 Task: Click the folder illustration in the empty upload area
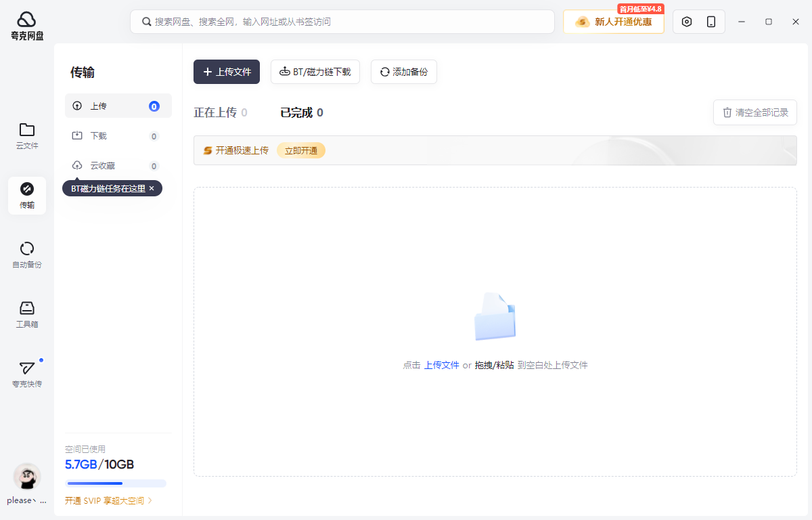[x=495, y=316]
